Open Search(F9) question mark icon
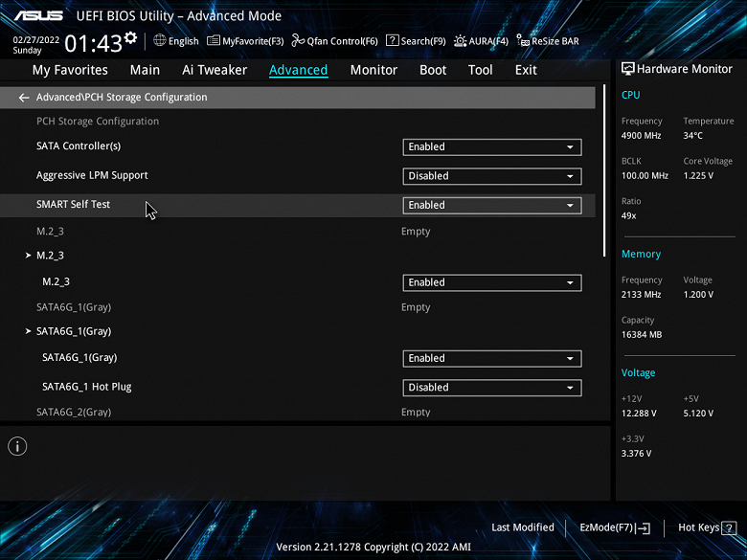Viewport: 747px width, 560px height. [392, 40]
